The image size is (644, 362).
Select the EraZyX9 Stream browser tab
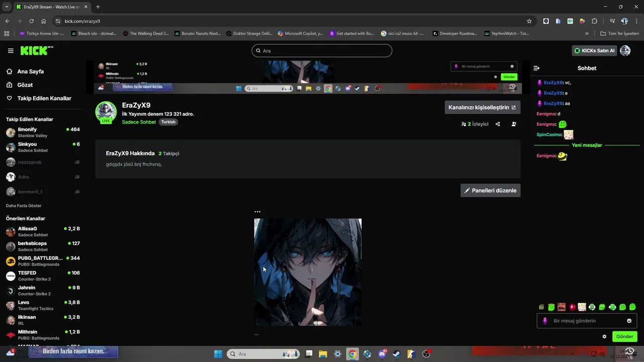pos(51,7)
